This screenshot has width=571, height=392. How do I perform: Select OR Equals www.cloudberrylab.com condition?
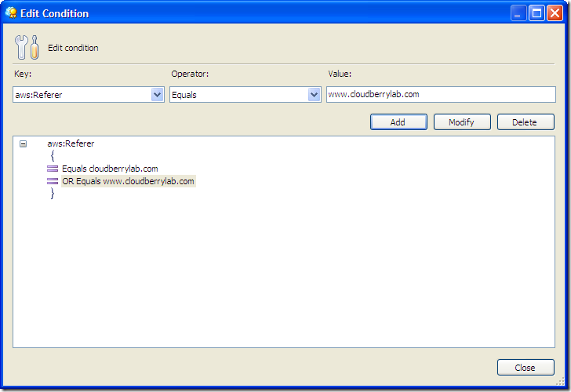[x=128, y=181]
